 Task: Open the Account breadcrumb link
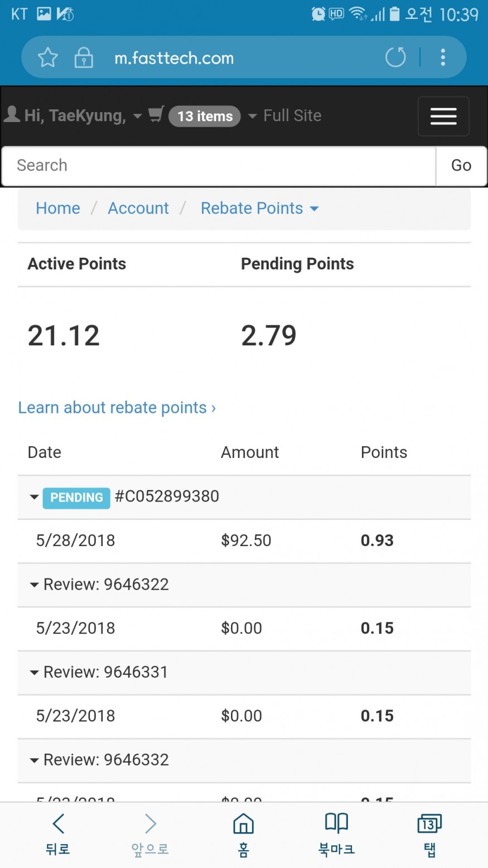[138, 208]
